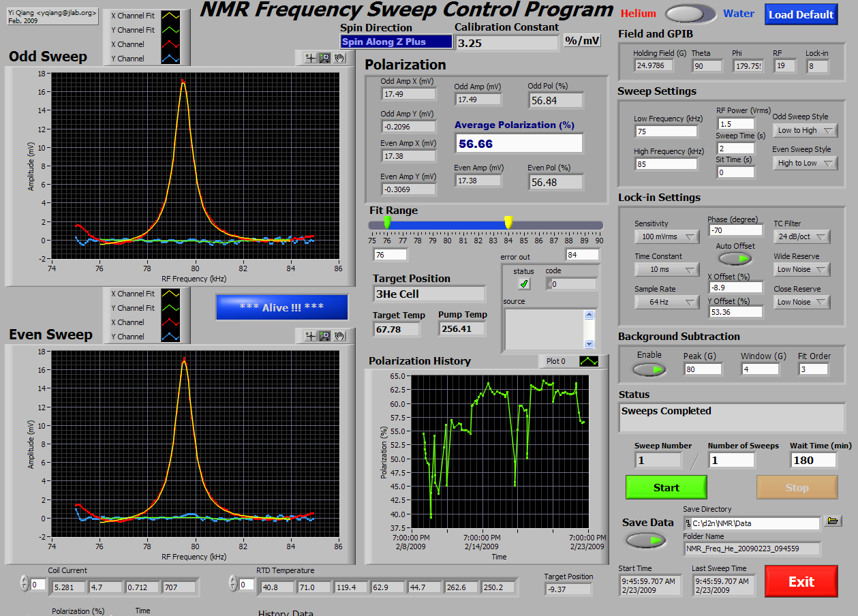
Task: Click X Channel Fit legend icon for Even Sweep
Action: point(170,294)
